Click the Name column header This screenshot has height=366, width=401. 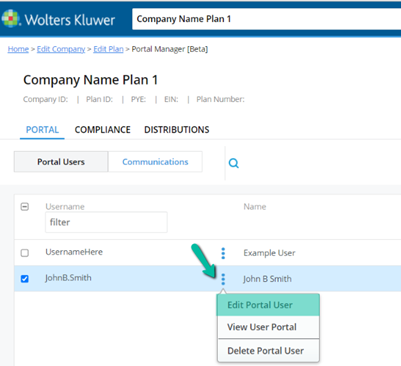255,207
